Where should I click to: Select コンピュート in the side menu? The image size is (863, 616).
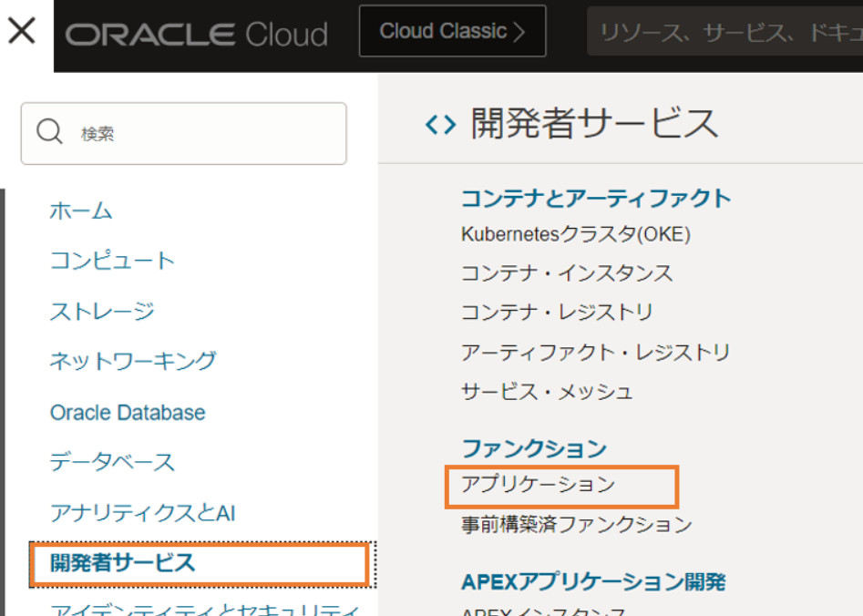(x=112, y=261)
